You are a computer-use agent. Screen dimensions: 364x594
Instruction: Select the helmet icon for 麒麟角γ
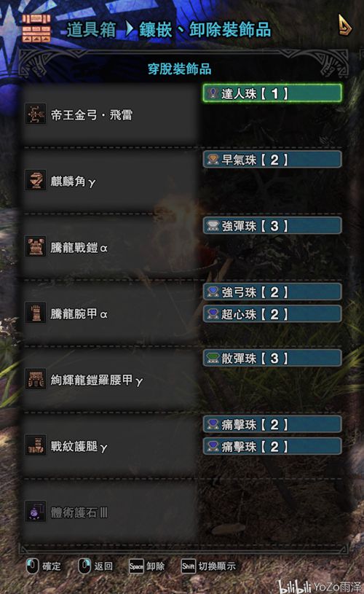[36, 179]
